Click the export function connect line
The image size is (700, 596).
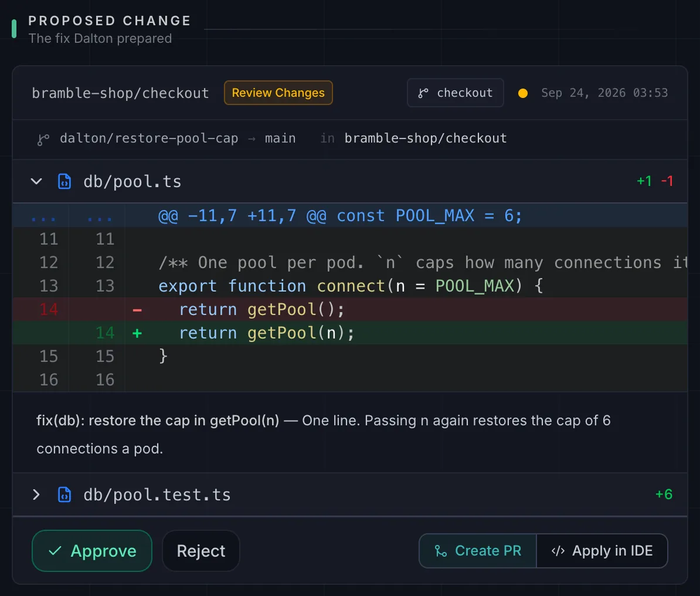click(350, 286)
